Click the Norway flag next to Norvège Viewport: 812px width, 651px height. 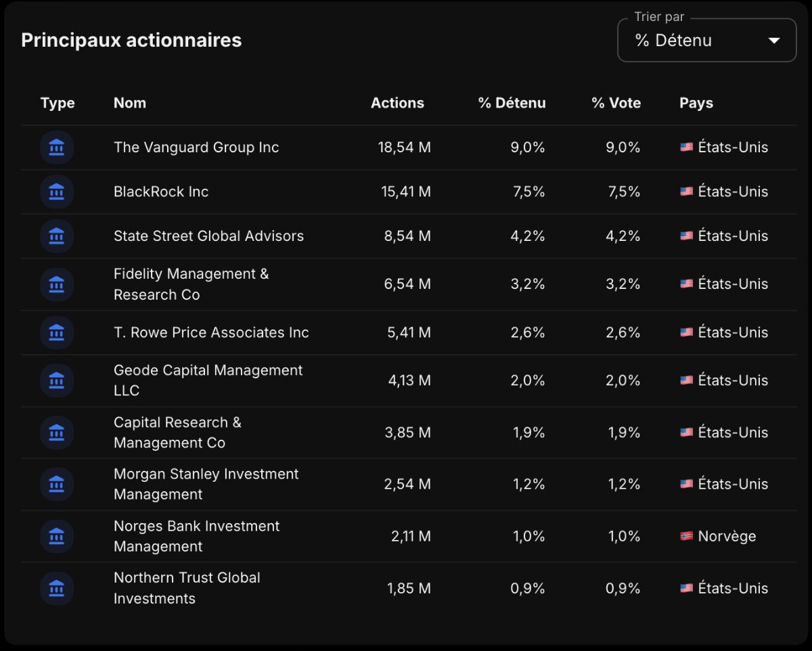[686, 536]
